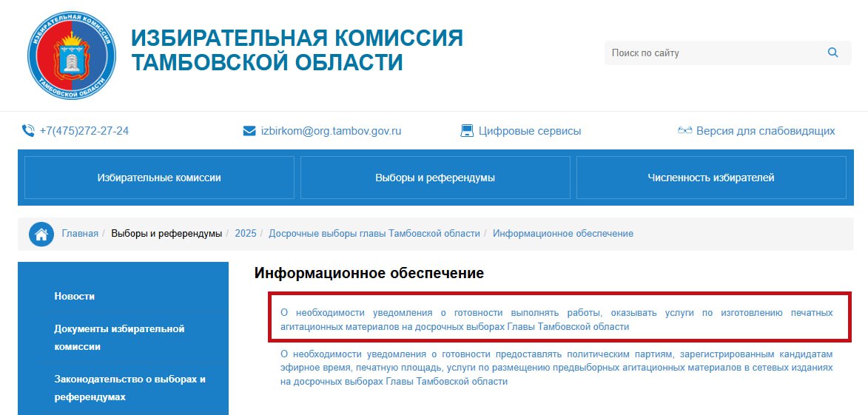Click the email envelope icon
Viewport: 868px width, 415px height.
pyautogui.click(x=249, y=131)
